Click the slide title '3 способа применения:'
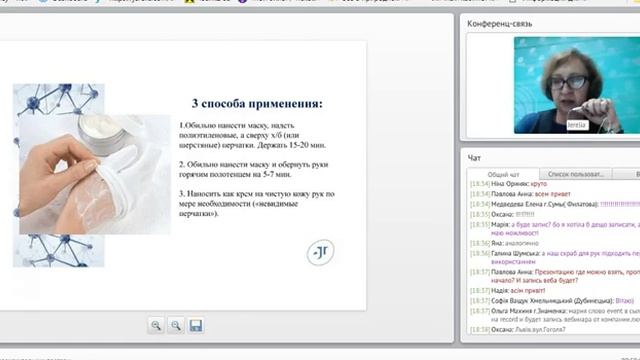 click(257, 104)
